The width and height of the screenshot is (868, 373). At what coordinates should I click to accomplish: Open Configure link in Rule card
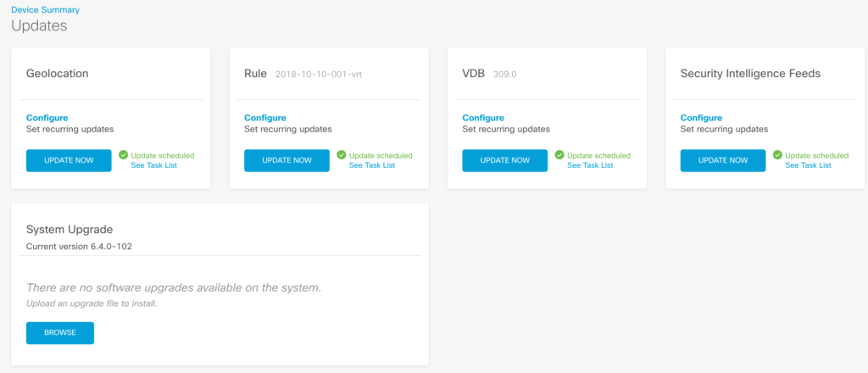coord(264,118)
